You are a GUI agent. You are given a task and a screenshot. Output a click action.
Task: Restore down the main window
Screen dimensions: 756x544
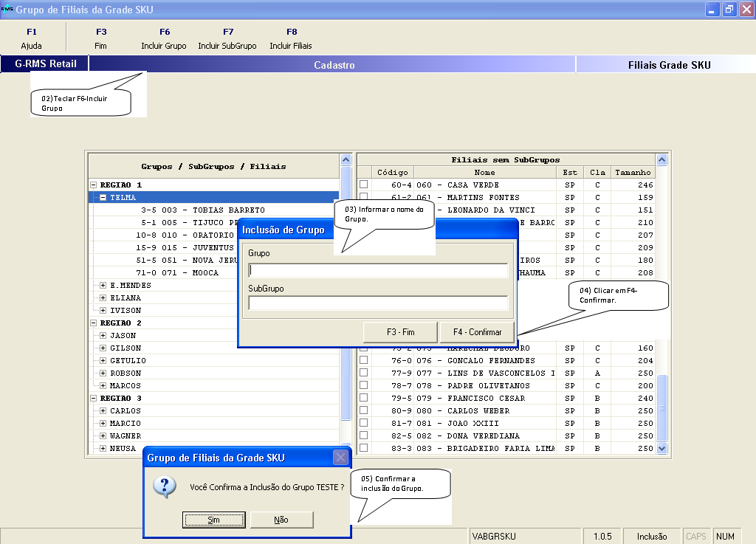729,9
